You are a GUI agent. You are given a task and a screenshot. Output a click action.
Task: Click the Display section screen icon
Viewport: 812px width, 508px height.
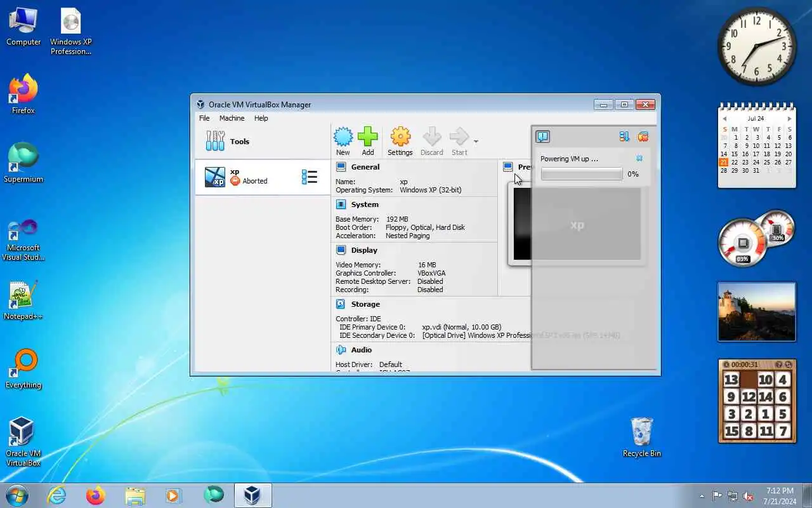coord(341,250)
